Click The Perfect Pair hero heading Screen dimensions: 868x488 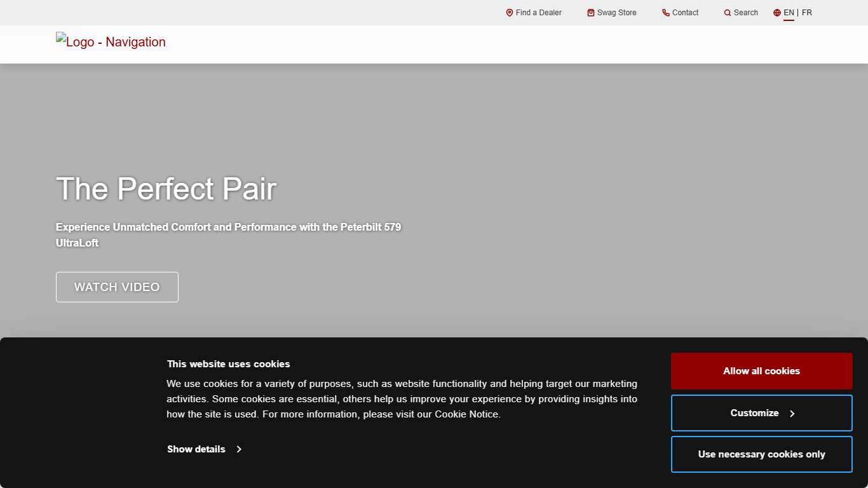pyautogui.click(x=166, y=189)
